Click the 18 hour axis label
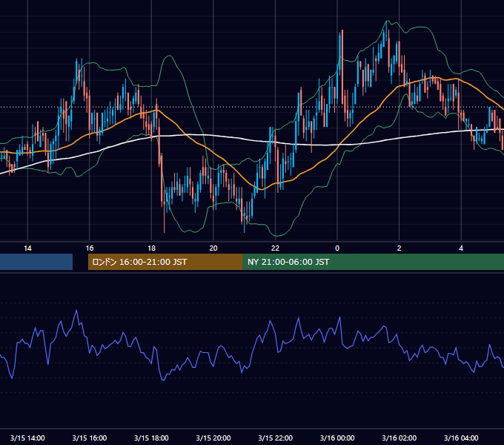This screenshot has height=445, width=504. click(151, 248)
